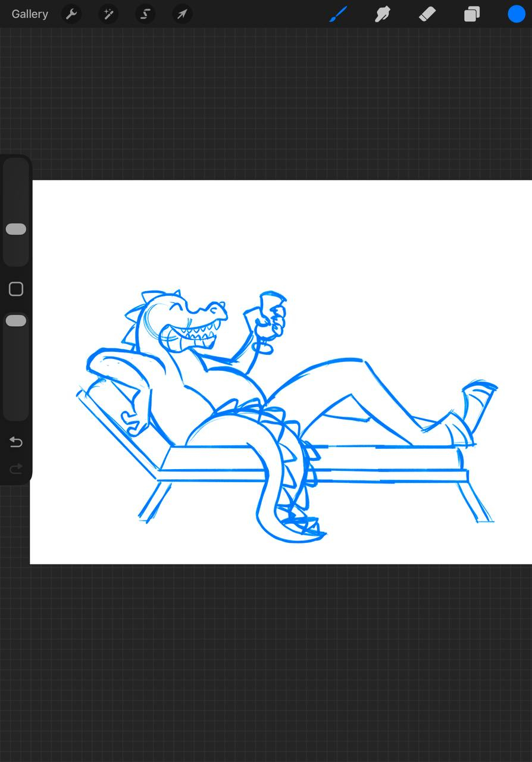Activate the Selection tool
532x762 pixels.
tap(145, 14)
